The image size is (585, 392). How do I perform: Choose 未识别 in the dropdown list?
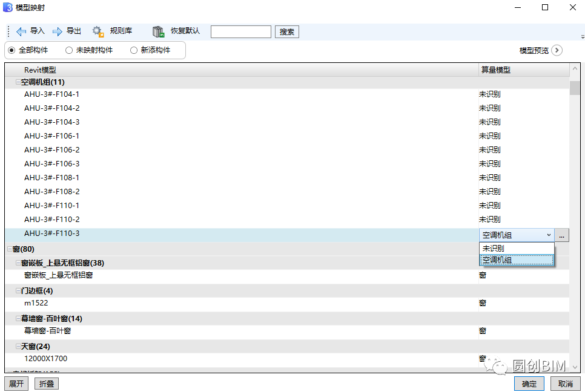pos(517,248)
